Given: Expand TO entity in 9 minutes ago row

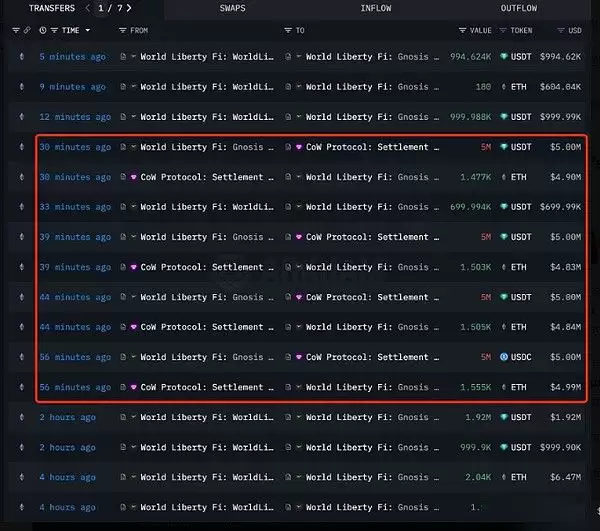Looking at the screenshot, I should 299,87.
